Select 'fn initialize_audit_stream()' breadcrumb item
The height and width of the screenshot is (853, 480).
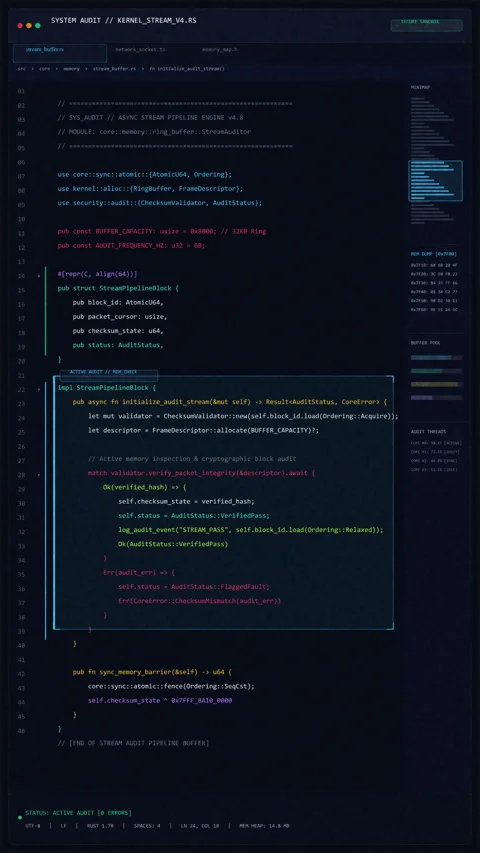(187, 69)
